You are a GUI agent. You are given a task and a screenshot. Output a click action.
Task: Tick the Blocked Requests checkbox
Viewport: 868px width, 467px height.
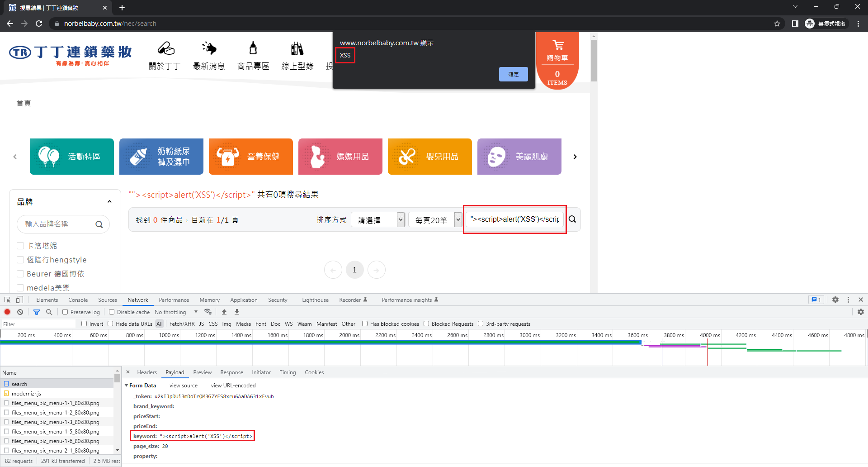(426, 324)
